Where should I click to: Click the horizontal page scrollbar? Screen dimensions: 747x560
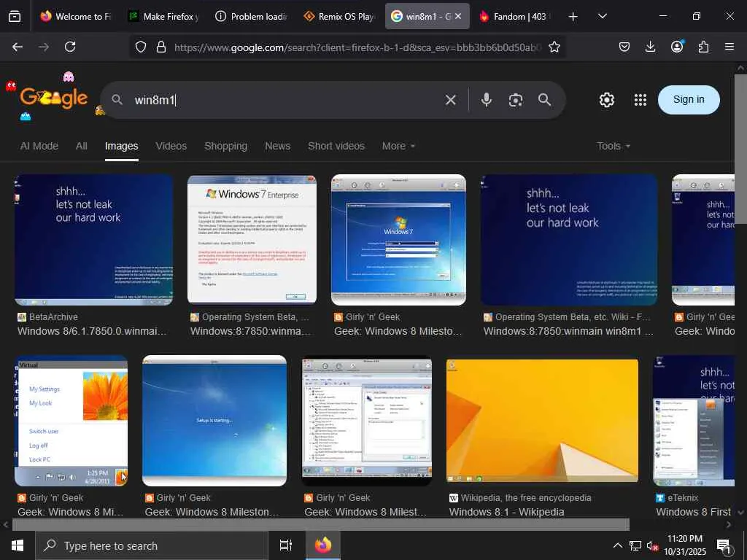(321, 525)
